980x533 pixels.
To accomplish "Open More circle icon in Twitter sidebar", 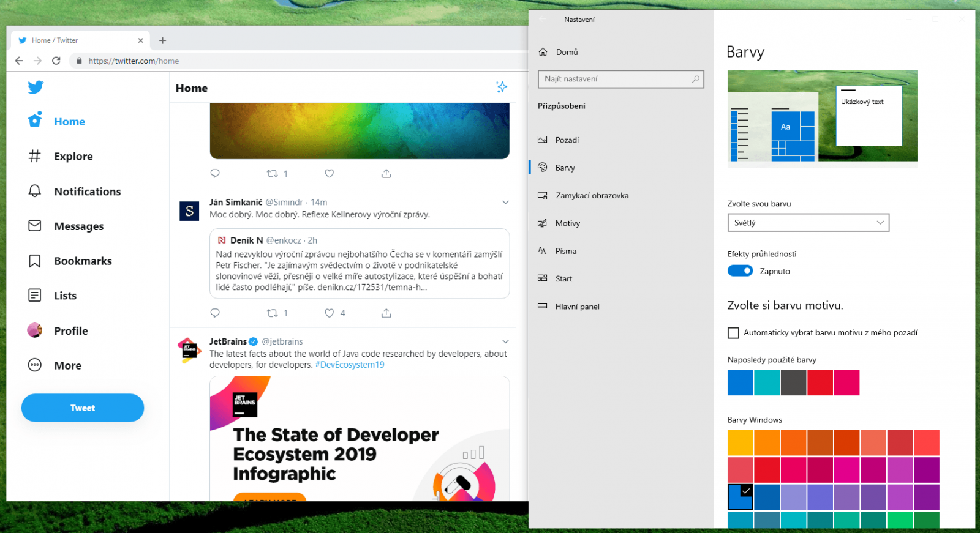I will (35, 365).
